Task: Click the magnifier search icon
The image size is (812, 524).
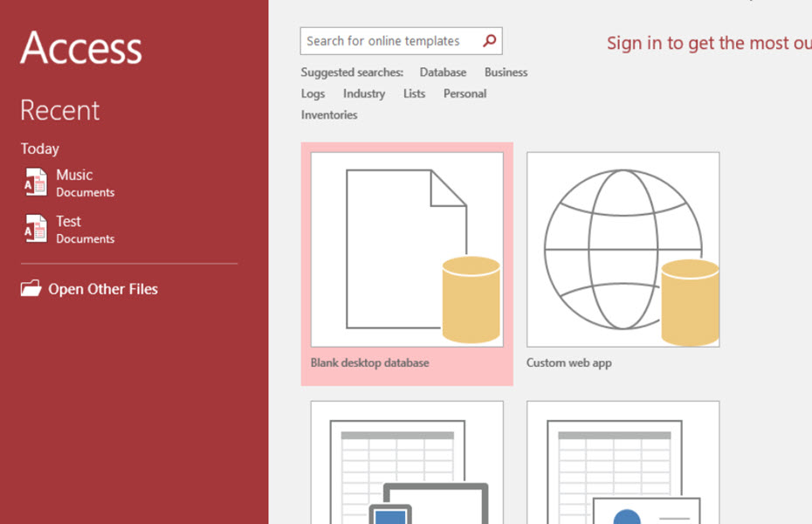Action: point(489,40)
